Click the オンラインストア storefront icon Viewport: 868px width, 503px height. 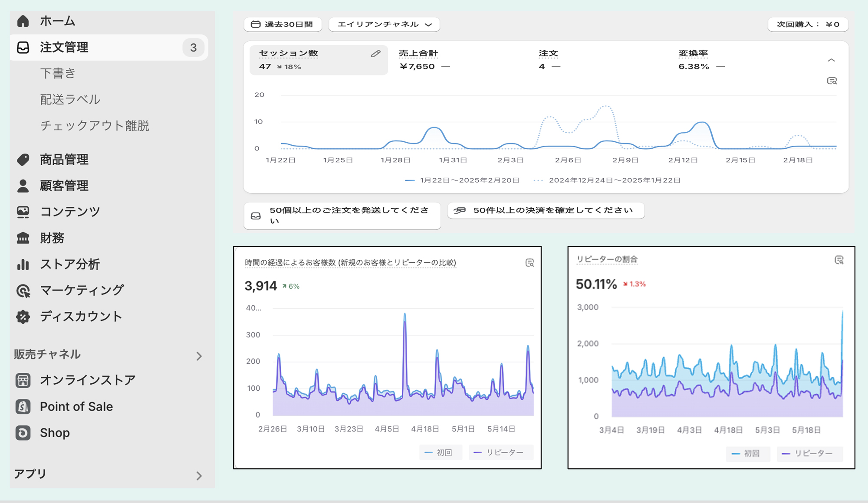[x=23, y=380]
